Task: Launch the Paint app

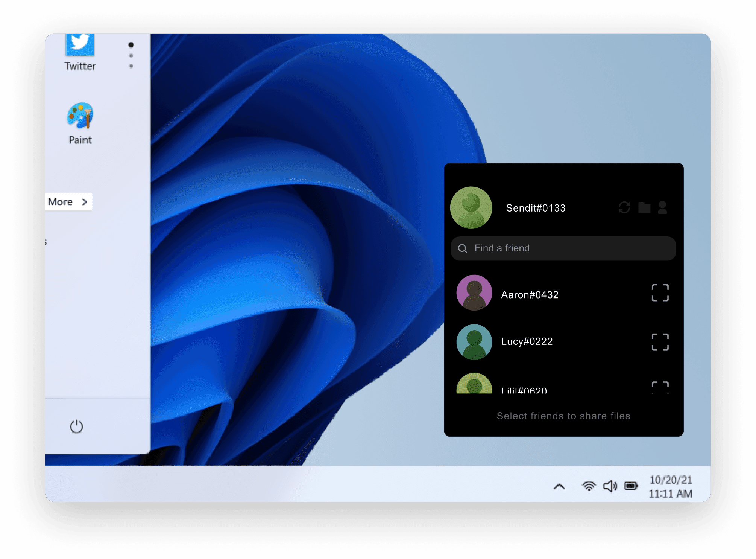Action: 80,123
